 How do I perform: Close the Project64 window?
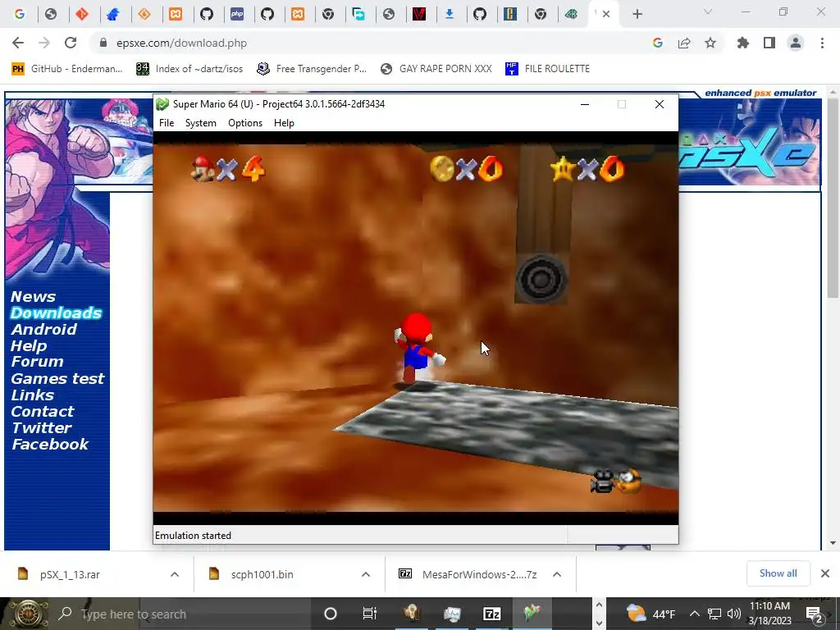tap(660, 104)
